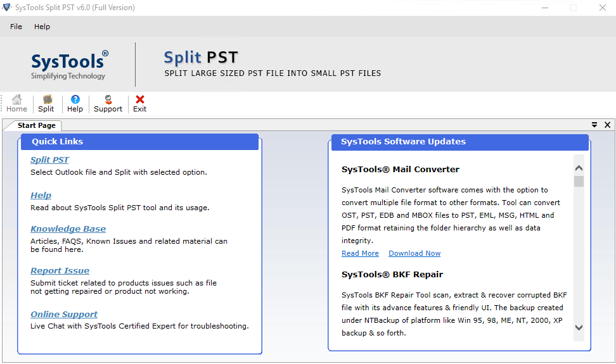Follow the Knowledge Base link
Image resolution: width=616 pixels, height=364 pixels.
tap(68, 229)
